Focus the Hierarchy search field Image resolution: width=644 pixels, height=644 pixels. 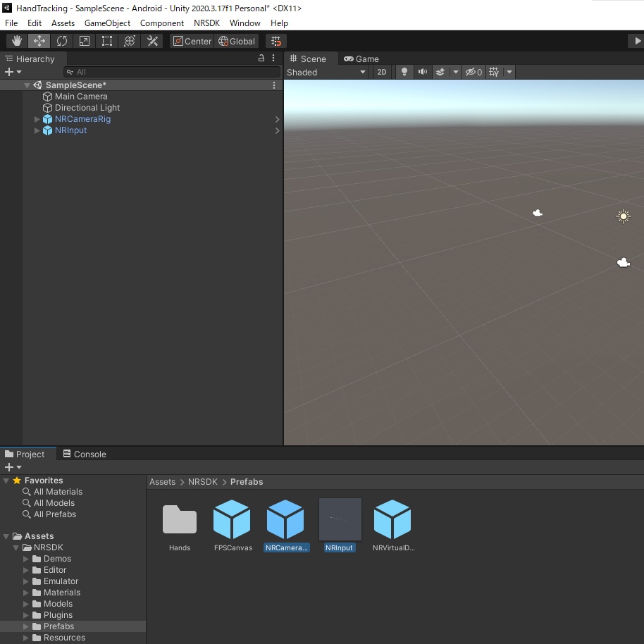[x=172, y=72]
